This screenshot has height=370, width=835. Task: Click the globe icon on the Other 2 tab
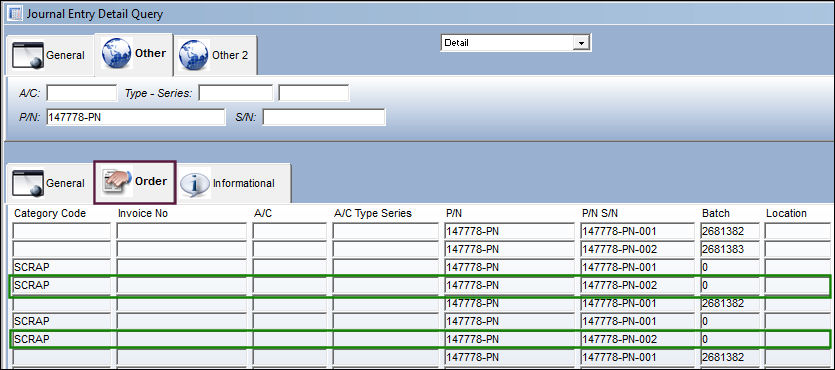point(193,55)
